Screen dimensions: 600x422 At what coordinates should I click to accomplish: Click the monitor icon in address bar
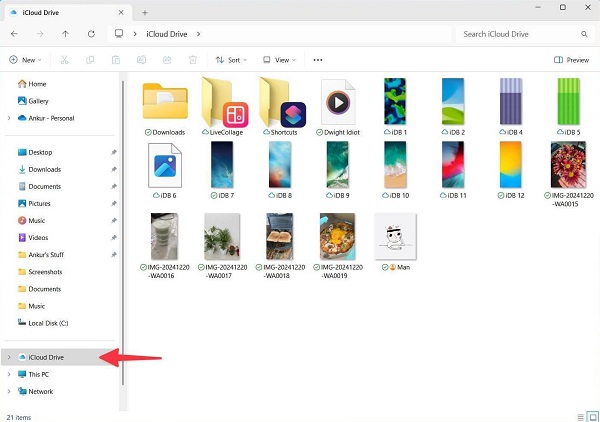tap(119, 34)
